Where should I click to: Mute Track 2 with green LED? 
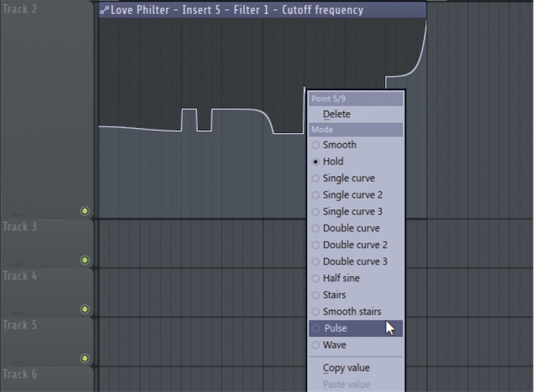click(x=85, y=211)
